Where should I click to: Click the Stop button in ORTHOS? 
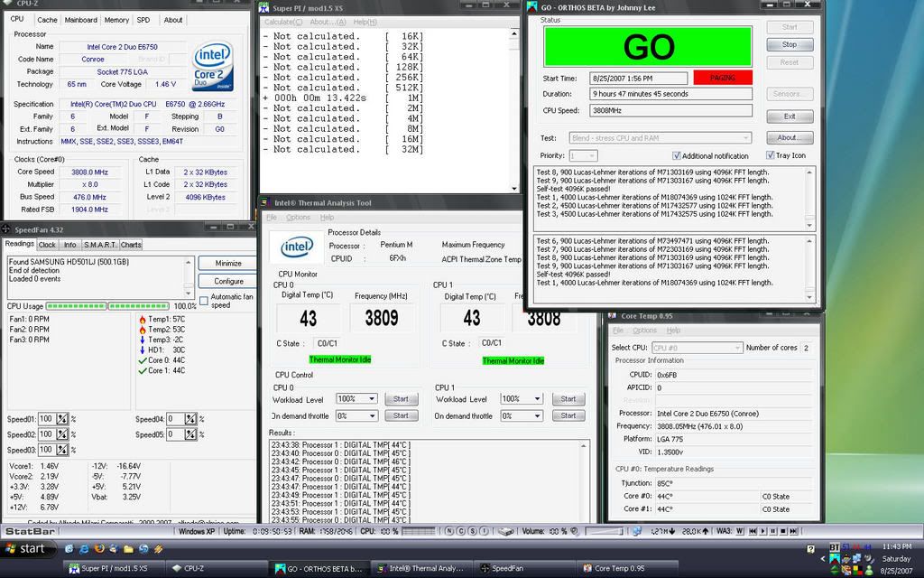click(x=790, y=45)
